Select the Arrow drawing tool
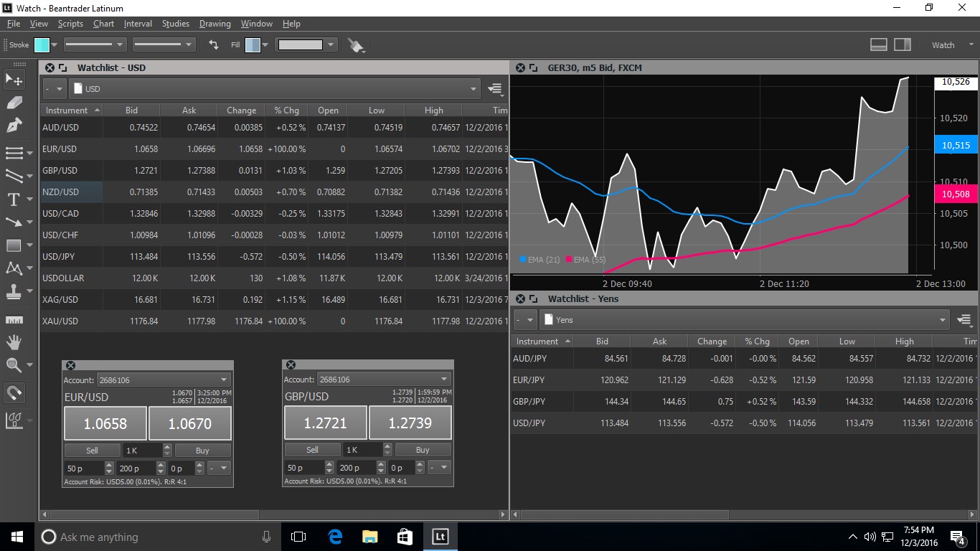Viewport: 980px width, 551px height. tap(14, 222)
